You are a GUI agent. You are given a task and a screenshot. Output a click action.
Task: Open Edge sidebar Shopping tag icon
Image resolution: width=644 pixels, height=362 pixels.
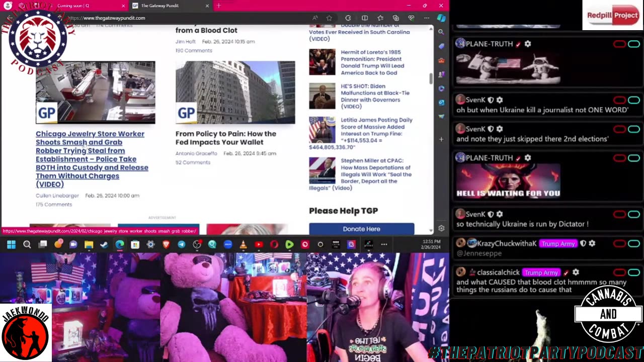tap(441, 46)
